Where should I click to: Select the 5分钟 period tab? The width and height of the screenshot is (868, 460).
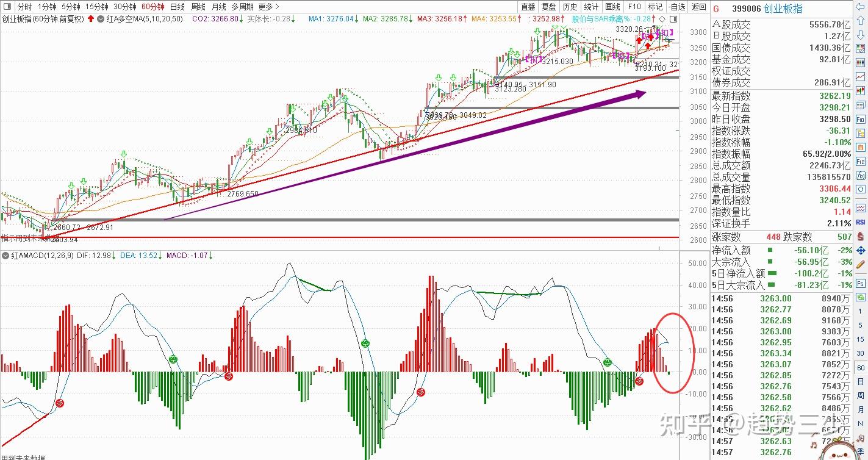tap(71, 7)
